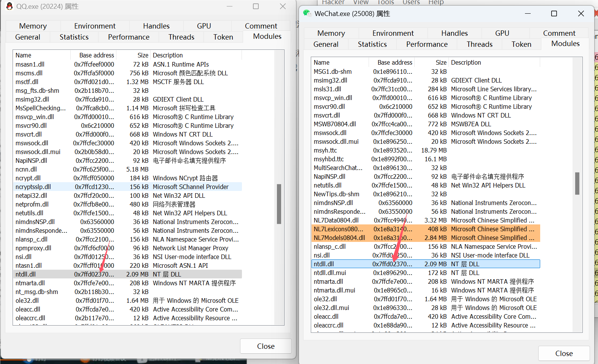Select ntdll.dll row in WeChat modules
598x364 pixels.
pyautogui.click(x=426, y=264)
